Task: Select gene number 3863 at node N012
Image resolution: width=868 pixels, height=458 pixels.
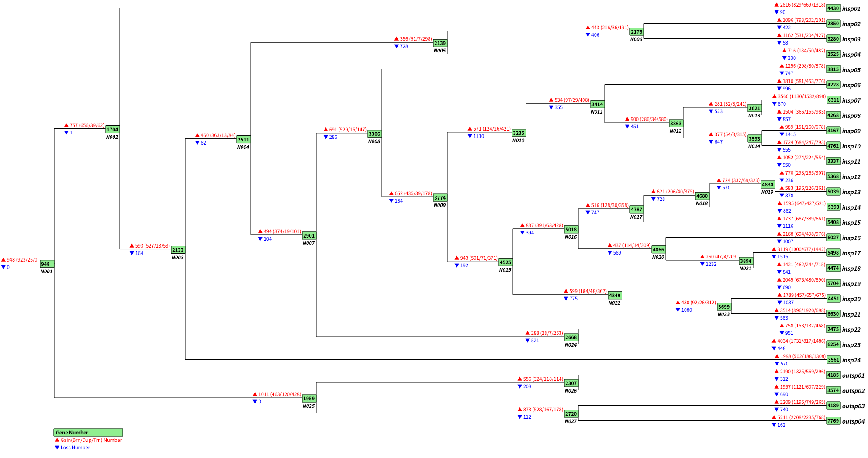Action: (x=676, y=123)
